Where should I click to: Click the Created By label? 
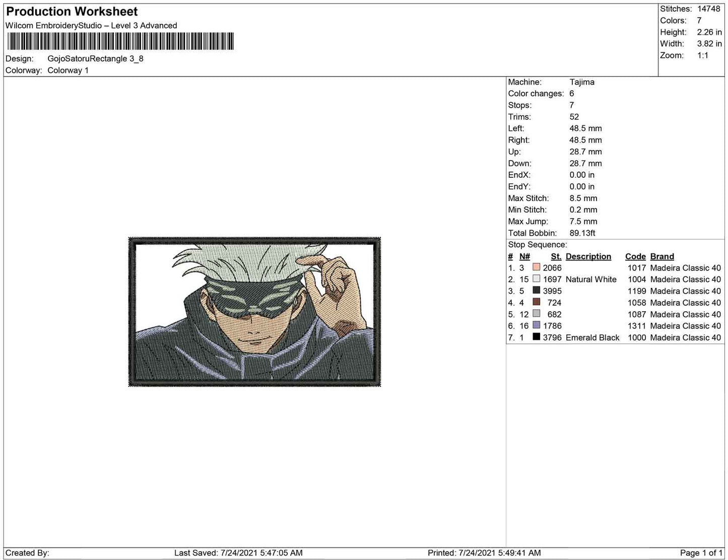click(x=27, y=553)
